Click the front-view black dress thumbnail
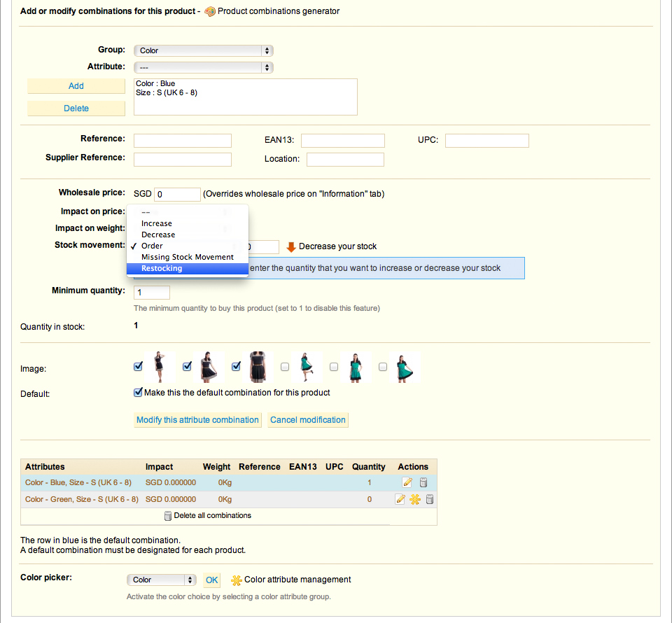The image size is (672, 623). pos(258,367)
